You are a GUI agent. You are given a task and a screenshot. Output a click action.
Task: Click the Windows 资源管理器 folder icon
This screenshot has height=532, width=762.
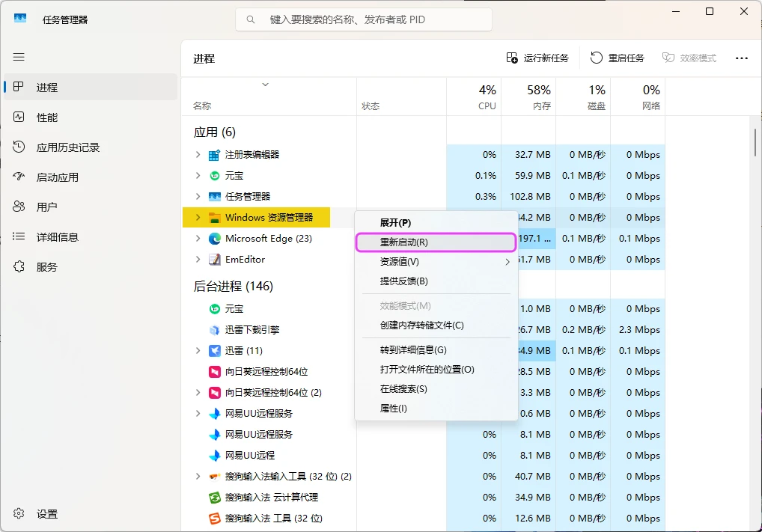214,218
